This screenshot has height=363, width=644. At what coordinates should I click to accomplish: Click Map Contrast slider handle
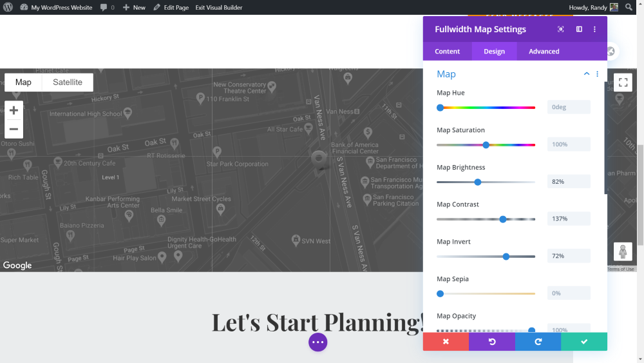(x=503, y=219)
